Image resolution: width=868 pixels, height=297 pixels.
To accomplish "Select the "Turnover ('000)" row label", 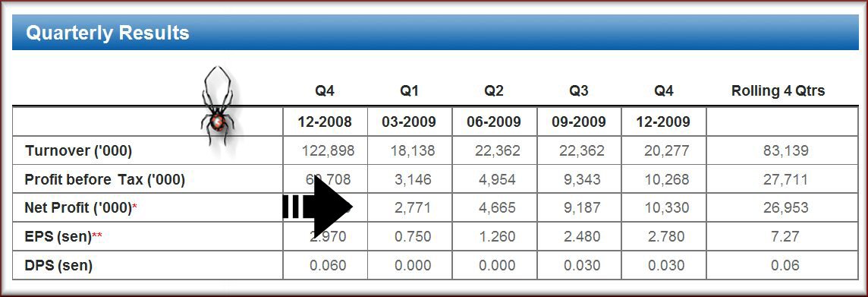I will (78, 150).
